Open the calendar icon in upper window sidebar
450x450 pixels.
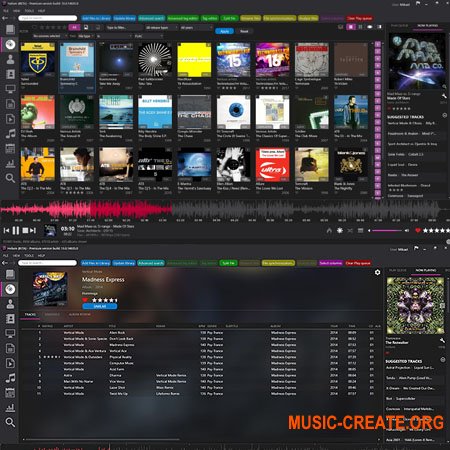pos(10,148)
